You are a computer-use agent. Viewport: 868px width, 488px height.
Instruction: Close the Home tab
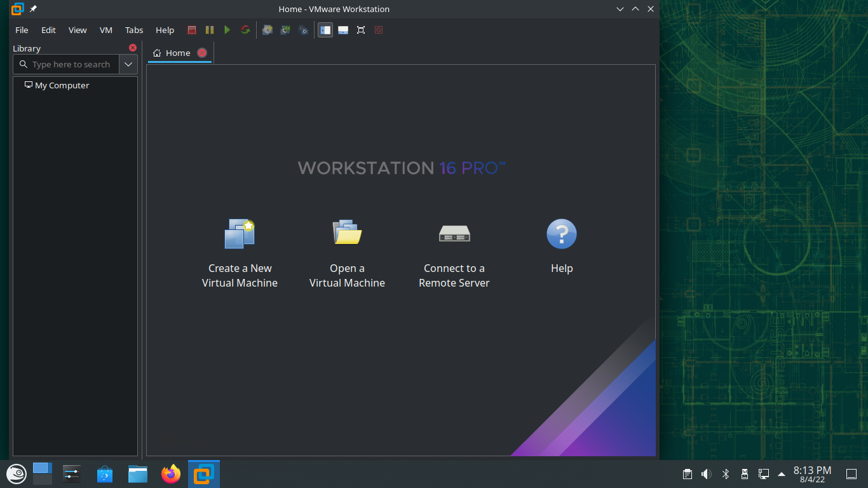click(202, 53)
